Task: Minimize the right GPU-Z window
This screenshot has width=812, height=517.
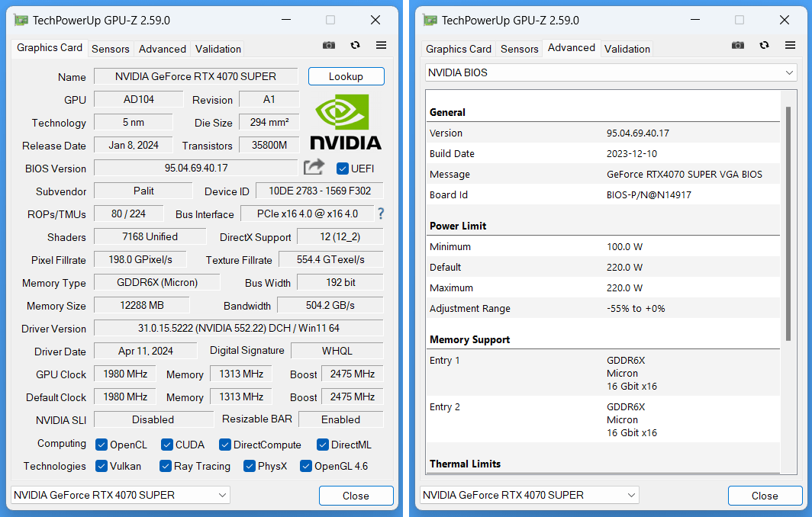Action: (x=695, y=20)
